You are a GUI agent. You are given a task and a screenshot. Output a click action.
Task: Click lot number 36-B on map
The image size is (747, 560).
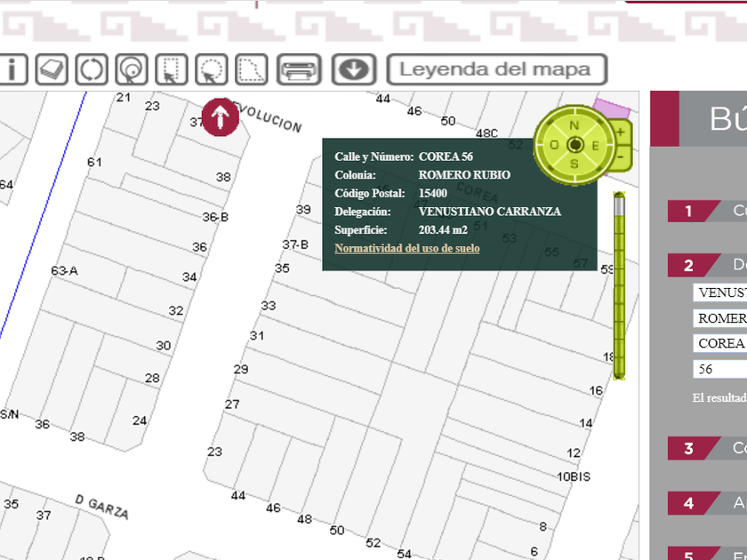point(215,217)
